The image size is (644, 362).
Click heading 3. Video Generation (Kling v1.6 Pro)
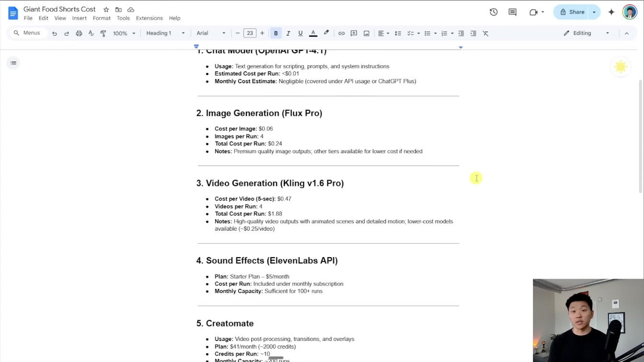pos(270,183)
